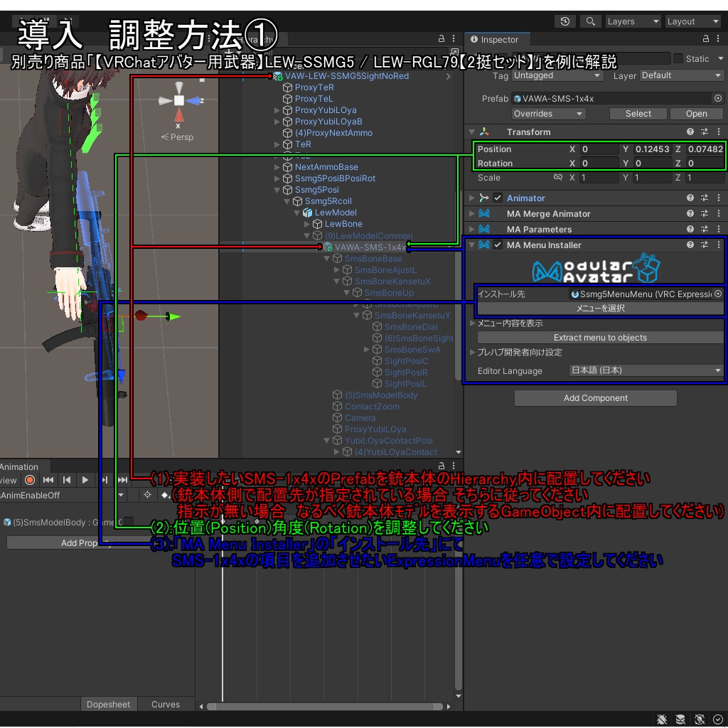Toggle the Static checkbox
Image resolution: width=728 pixels, height=728 pixels.
coord(678,58)
